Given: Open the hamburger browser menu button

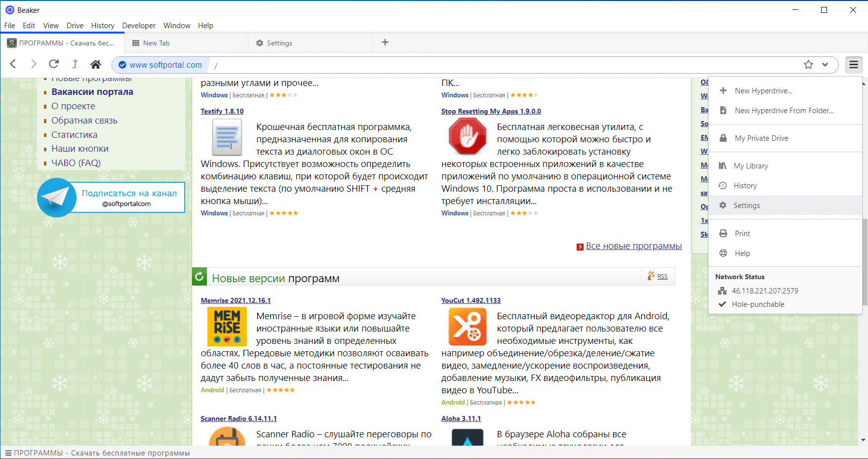Looking at the screenshot, I should (854, 65).
